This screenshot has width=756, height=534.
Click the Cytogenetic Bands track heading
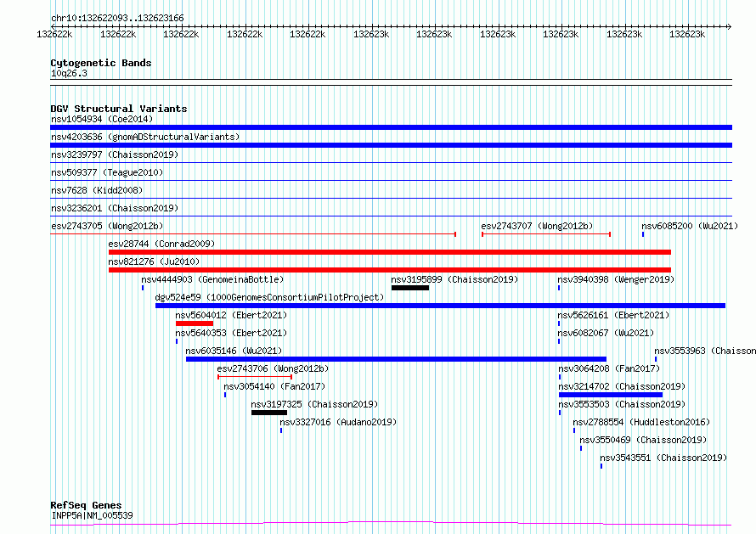[x=101, y=63]
